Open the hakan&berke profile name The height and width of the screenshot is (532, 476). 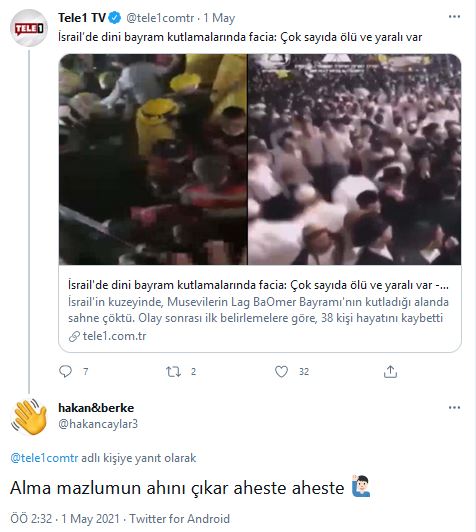[96, 407]
